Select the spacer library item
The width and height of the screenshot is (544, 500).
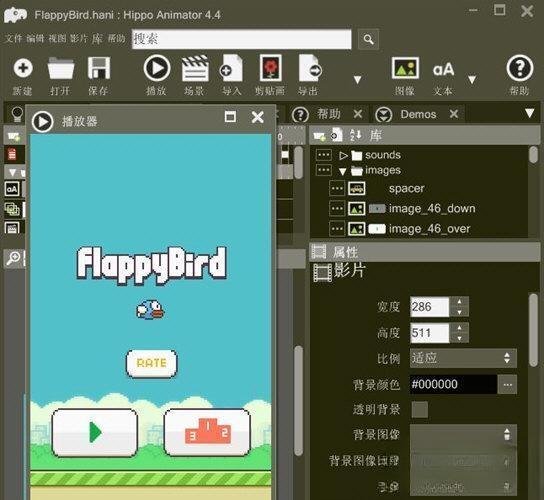pos(407,189)
